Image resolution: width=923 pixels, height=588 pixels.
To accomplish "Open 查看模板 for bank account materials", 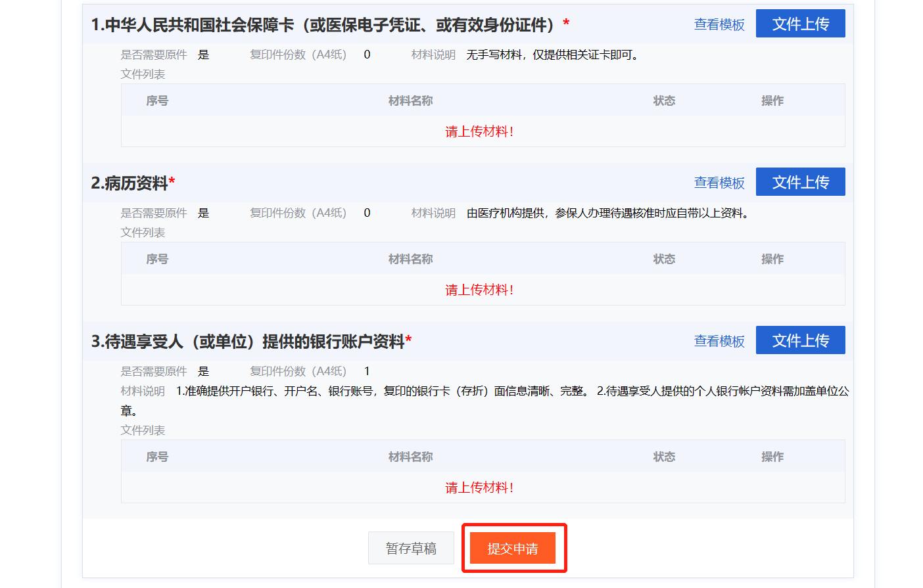I will coord(719,342).
